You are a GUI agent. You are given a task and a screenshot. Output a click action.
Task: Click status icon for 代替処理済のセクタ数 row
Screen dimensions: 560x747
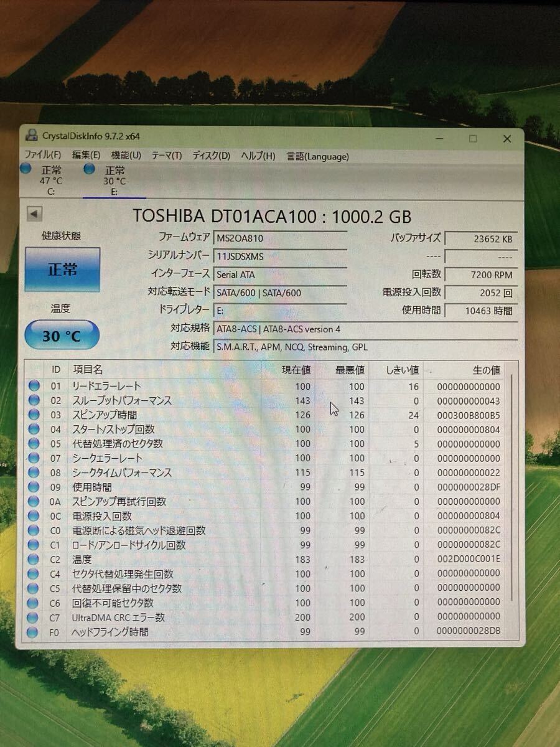pyautogui.click(x=34, y=444)
